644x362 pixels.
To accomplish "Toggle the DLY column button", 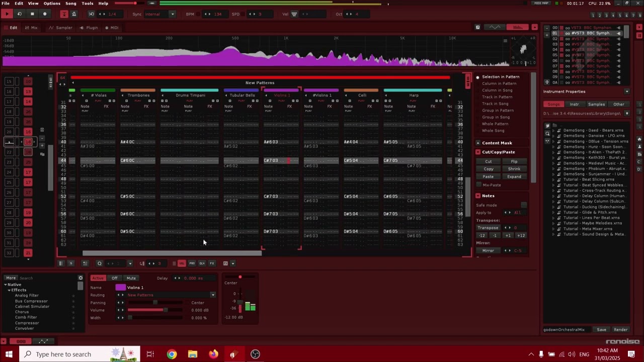I will (x=202, y=263).
